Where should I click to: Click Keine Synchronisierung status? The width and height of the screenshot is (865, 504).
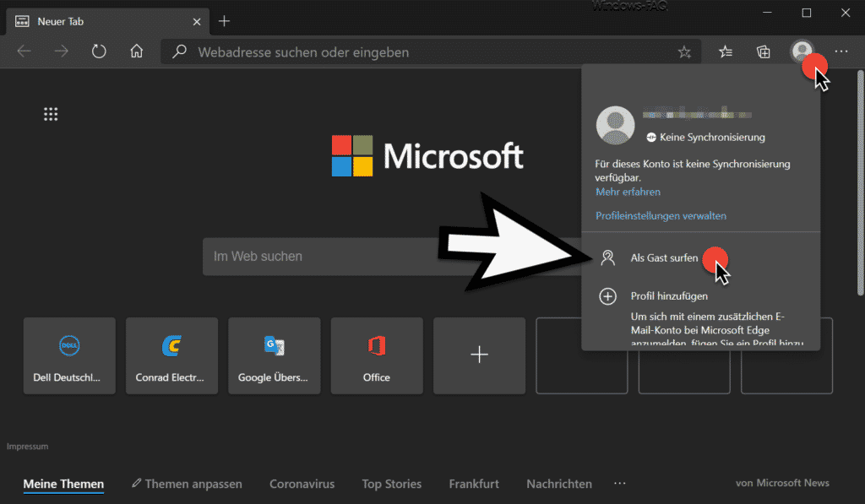[705, 138]
